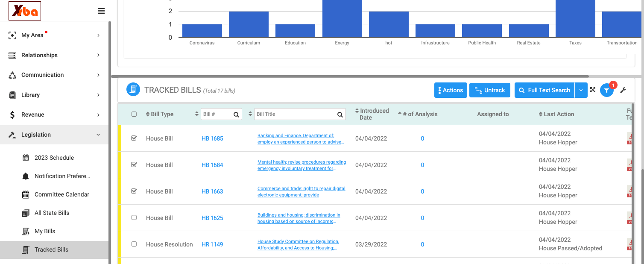Download PDF for HB 1663
Screen dimensions: 644x264
(x=629, y=191)
